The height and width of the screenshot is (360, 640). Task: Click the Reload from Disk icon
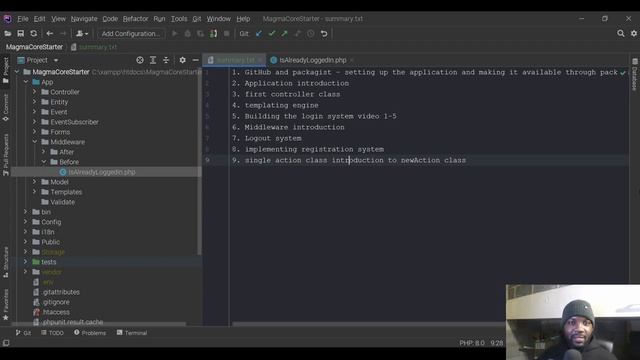[x=33, y=33]
